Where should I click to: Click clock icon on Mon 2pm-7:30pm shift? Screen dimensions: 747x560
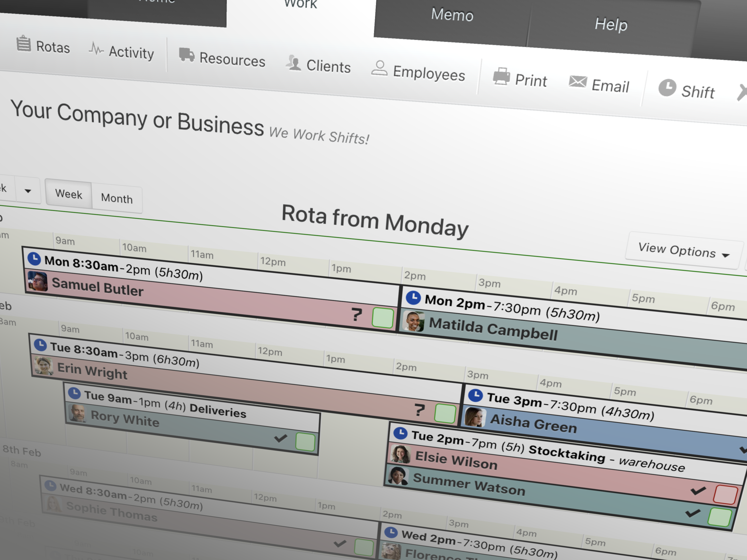[413, 298]
